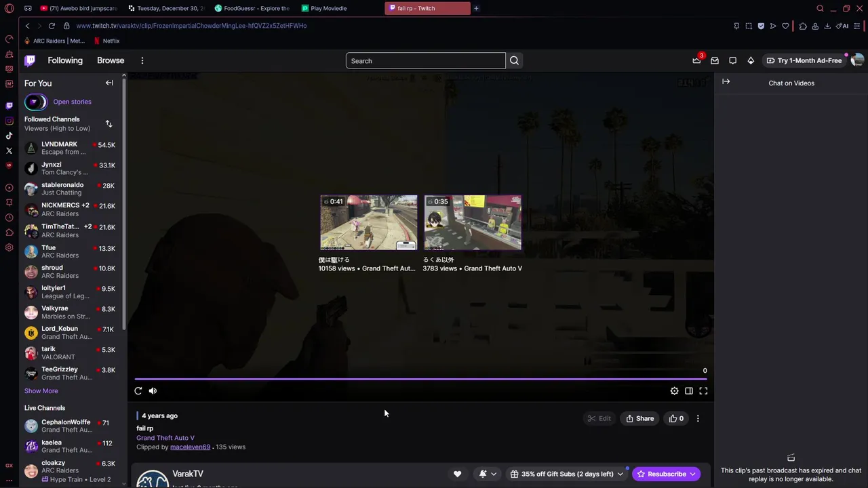This screenshot has height=488, width=868.
Task: Open sidebar history clock icon
Action: click(9, 218)
